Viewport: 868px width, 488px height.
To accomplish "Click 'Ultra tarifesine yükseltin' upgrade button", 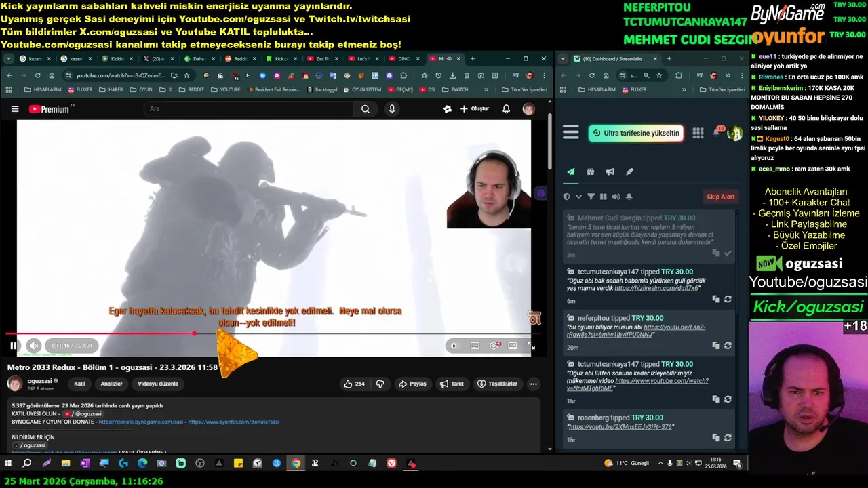I will click(x=636, y=134).
